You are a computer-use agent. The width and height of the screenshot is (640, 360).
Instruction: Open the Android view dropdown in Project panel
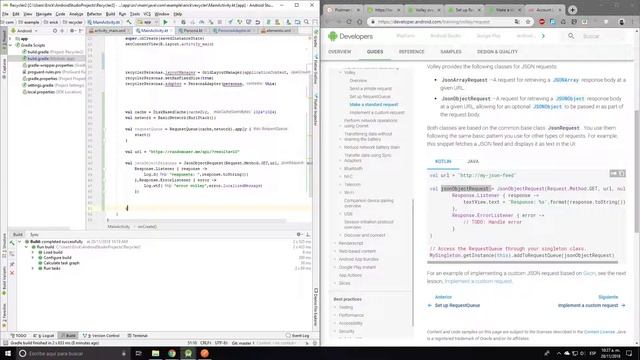[24, 31]
